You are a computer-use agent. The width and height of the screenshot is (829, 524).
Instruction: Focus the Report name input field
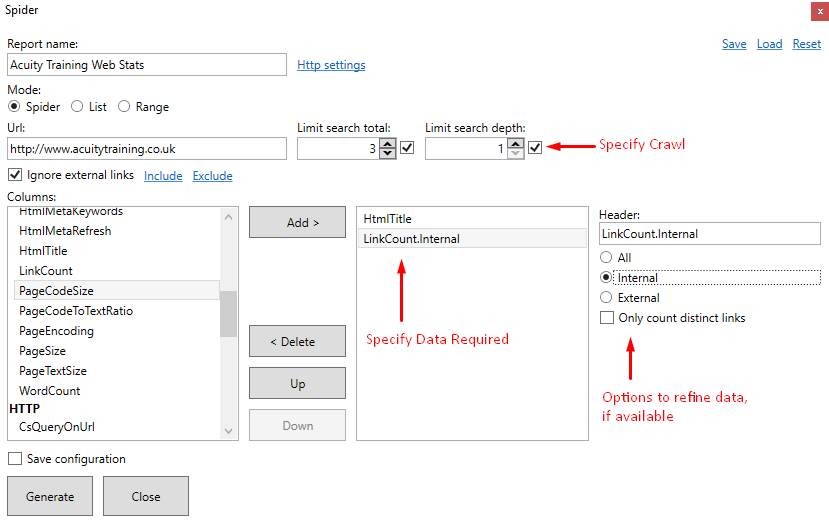(x=147, y=65)
